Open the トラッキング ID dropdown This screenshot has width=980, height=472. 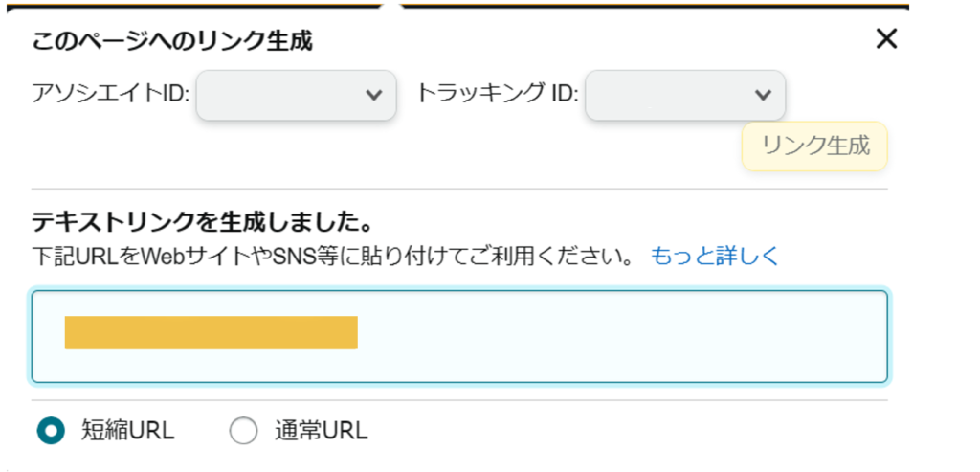tap(685, 95)
